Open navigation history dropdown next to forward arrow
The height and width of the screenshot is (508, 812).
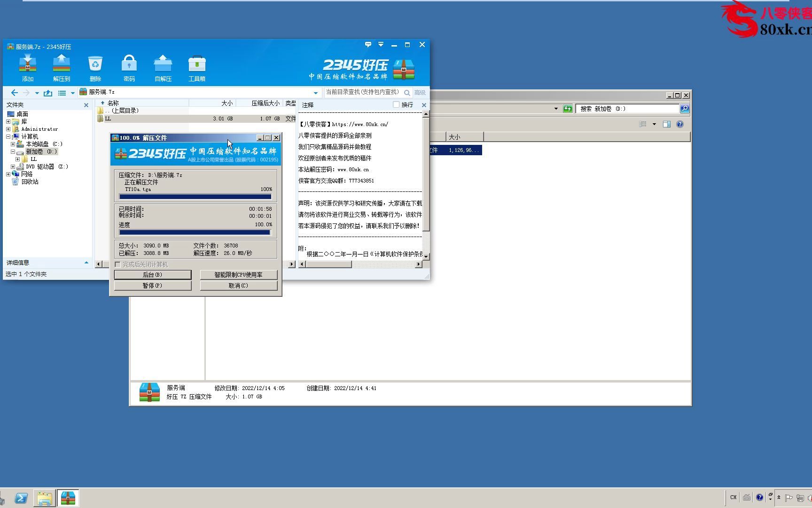(37, 93)
